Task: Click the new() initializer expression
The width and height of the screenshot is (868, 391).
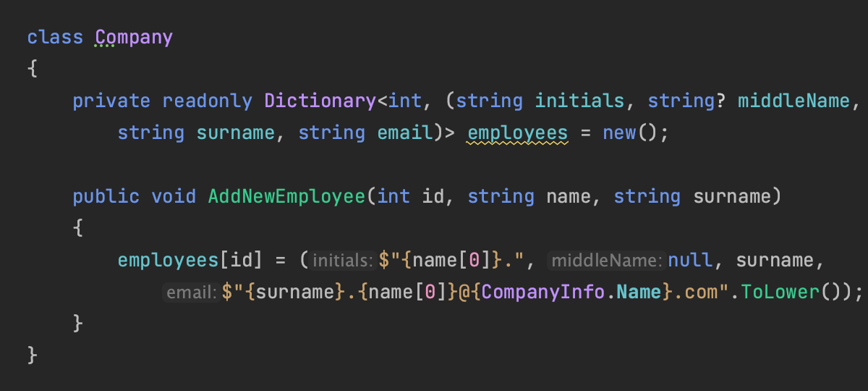Action: [629, 133]
